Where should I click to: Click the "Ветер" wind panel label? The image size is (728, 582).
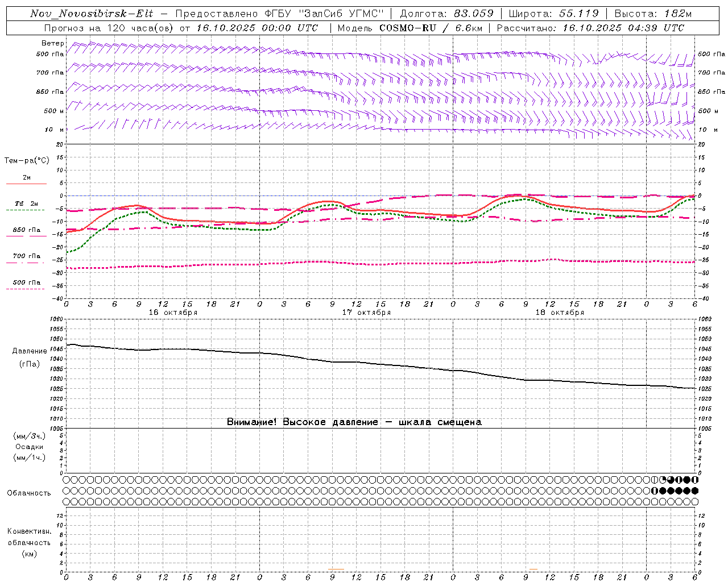pyautogui.click(x=53, y=43)
